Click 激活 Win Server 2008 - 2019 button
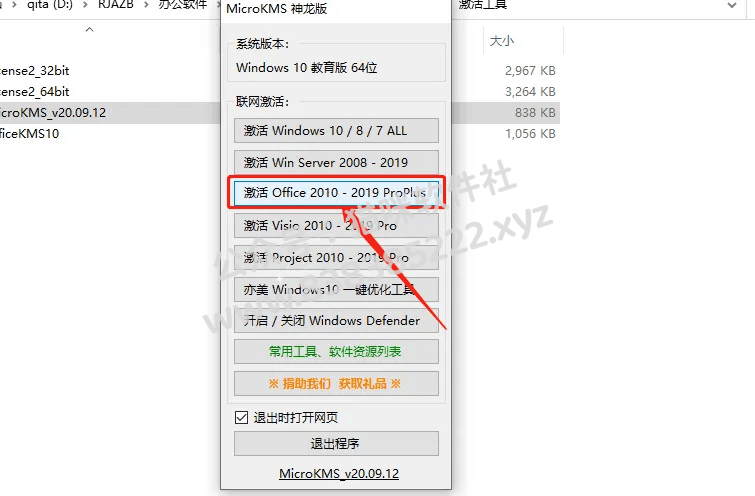The width and height of the screenshot is (755, 496). (x=336, y=162)
